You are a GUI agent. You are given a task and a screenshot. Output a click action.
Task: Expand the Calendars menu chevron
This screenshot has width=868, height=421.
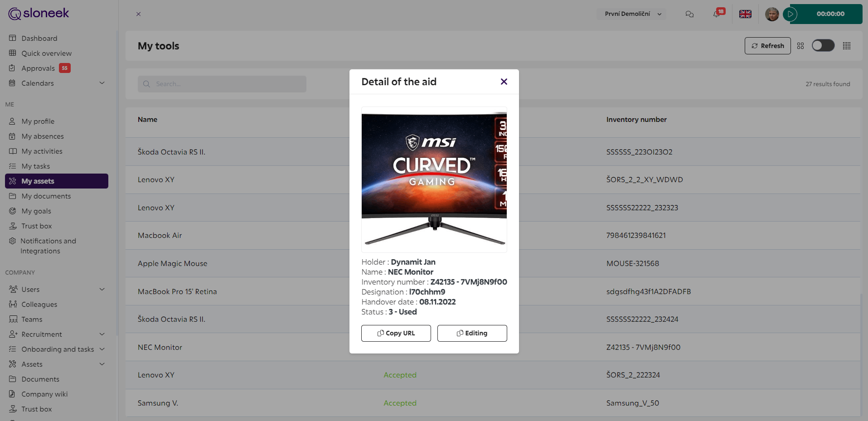coord(102,83)
